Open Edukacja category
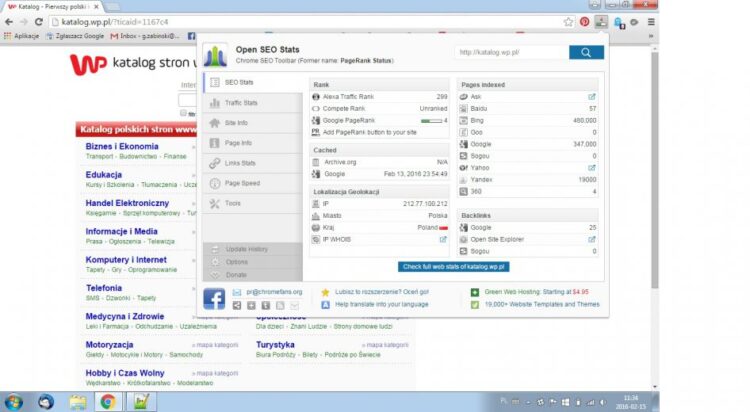 point(104,175)
